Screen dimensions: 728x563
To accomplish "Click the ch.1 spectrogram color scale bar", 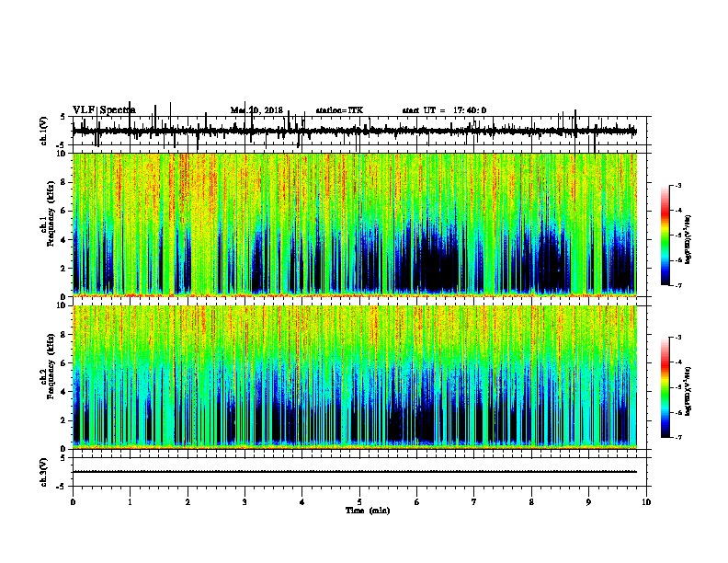I will tap(665, 236).
